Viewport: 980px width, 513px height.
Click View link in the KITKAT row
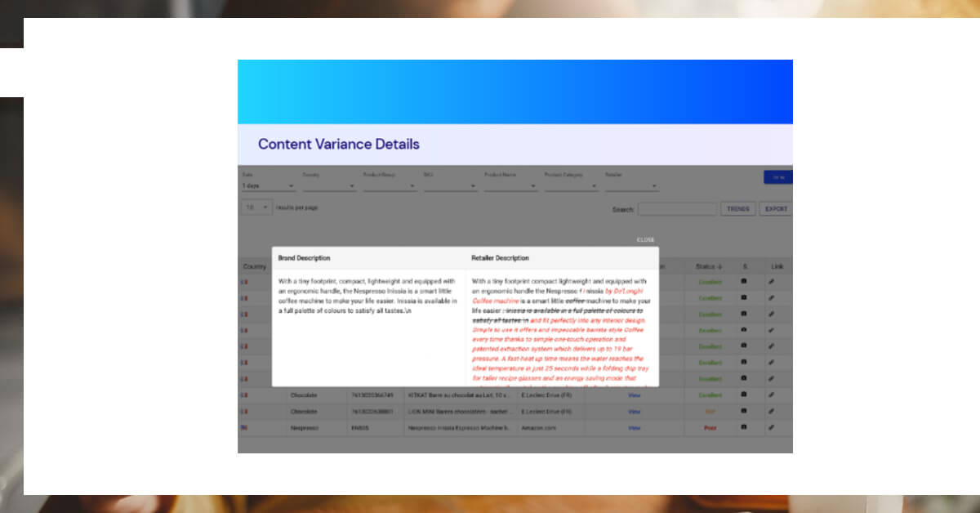pos(634,395)
